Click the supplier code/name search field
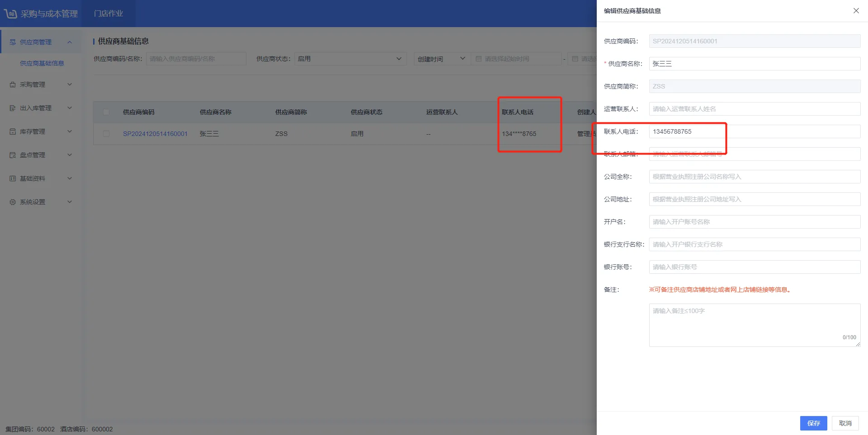This screenshot has width=868, height=435. [196, 59]
